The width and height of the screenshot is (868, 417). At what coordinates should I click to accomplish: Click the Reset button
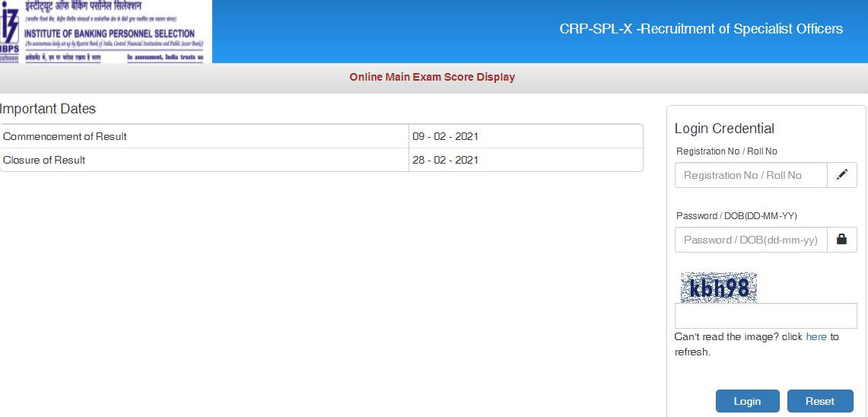(820, 402)
